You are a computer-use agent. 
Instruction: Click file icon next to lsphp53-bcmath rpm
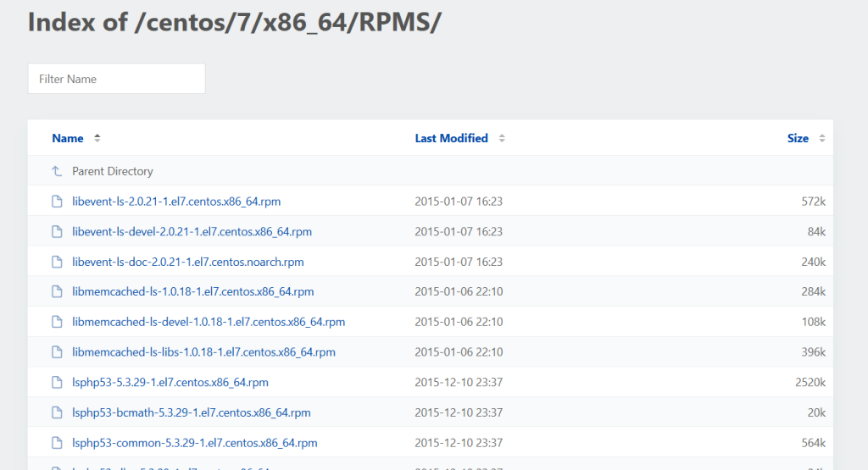tap(57, 412)
